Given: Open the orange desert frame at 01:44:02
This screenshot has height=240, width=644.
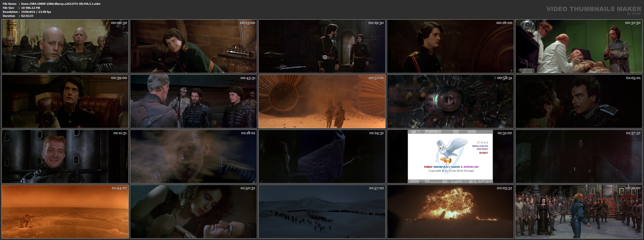Looking at the screenshot, I should [65, 212].
